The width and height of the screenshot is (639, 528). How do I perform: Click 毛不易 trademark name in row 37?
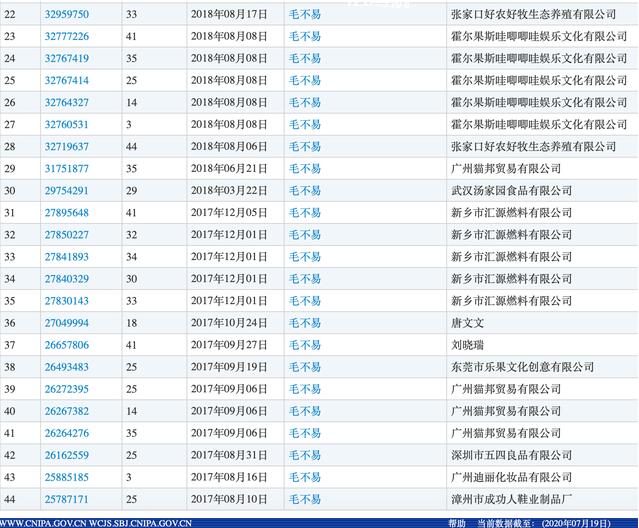click(305, 345)
